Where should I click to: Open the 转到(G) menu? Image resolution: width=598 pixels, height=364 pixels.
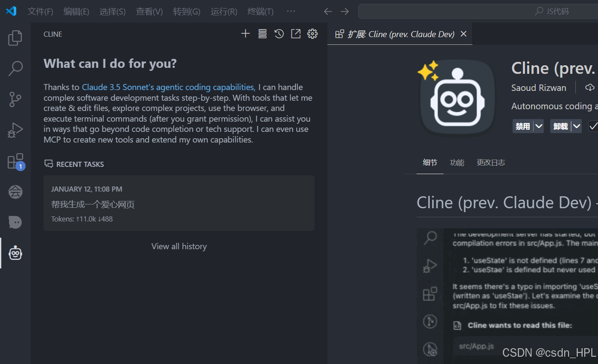(x=187, y=12)
